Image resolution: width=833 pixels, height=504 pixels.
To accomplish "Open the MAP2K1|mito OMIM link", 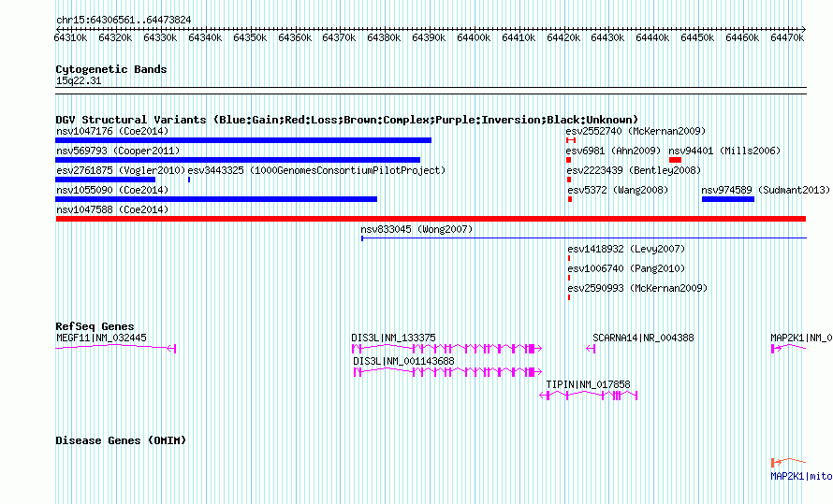I will (801, 476).
